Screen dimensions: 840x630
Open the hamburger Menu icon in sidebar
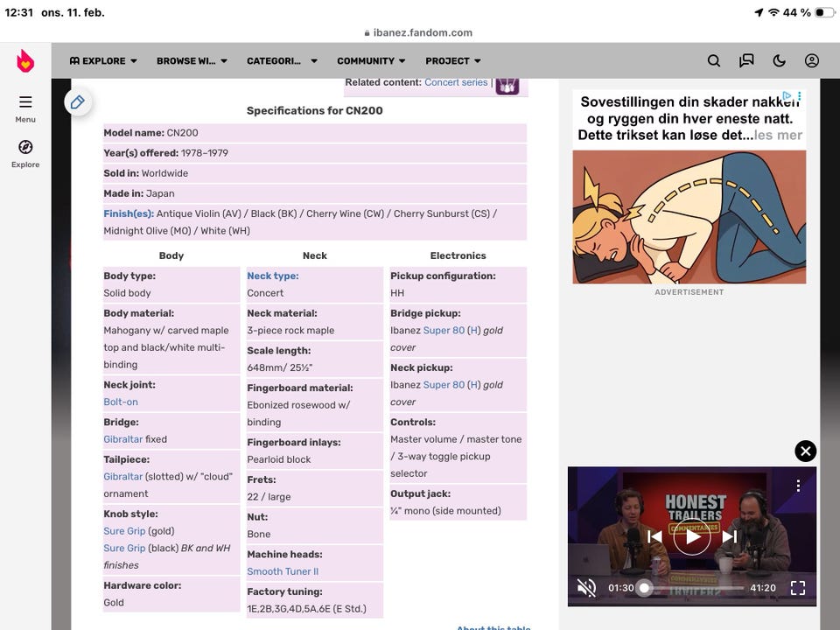coord(25,102)
